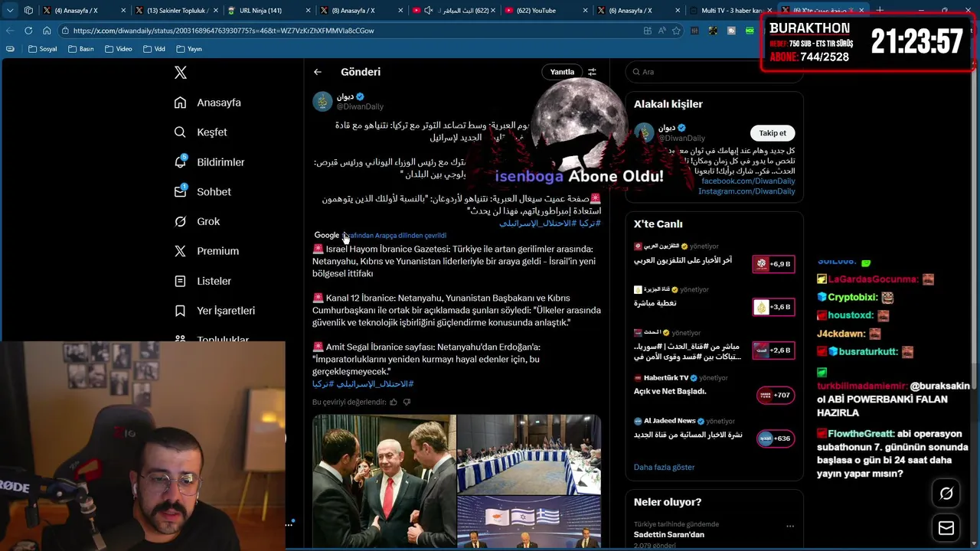Open the left photo of the three leaders
Viewport: 980px width, 551px height.
coord(384,481)
